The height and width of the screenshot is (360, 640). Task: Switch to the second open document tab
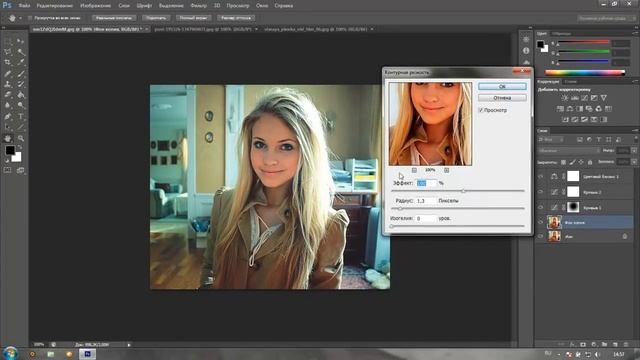click(203, 29)
